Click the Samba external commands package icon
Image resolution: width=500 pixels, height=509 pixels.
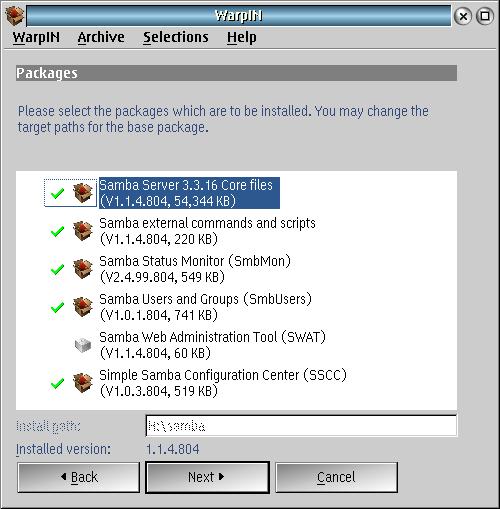[x=83, y=231]
